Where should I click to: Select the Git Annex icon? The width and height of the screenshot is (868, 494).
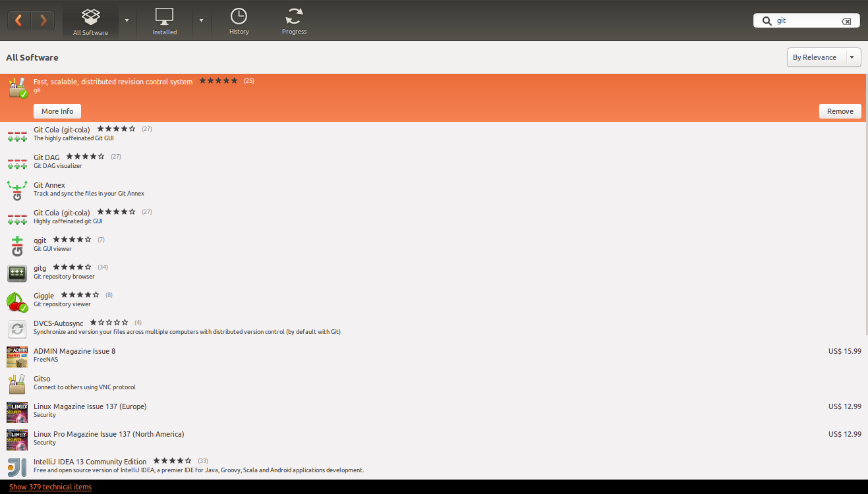click(x=17, y=190)
